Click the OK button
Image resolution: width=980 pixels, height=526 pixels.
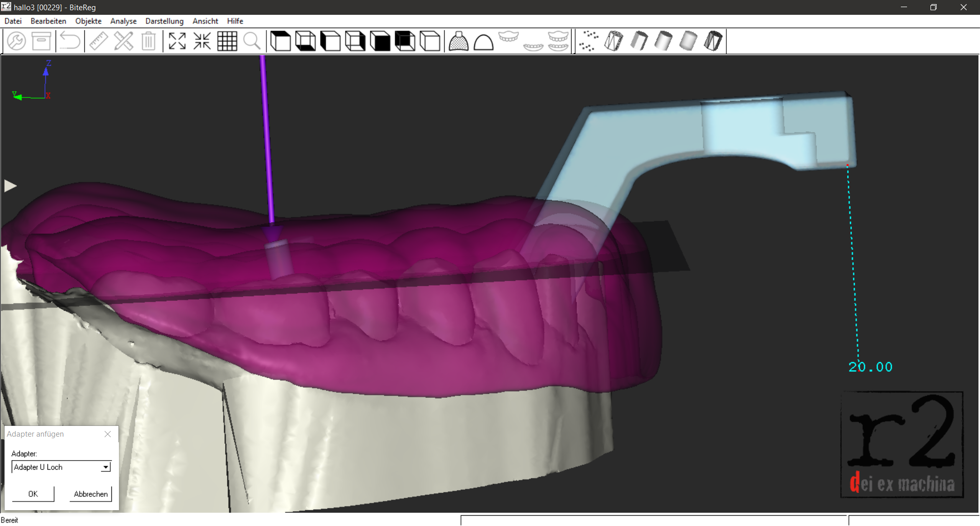point(33,494)
